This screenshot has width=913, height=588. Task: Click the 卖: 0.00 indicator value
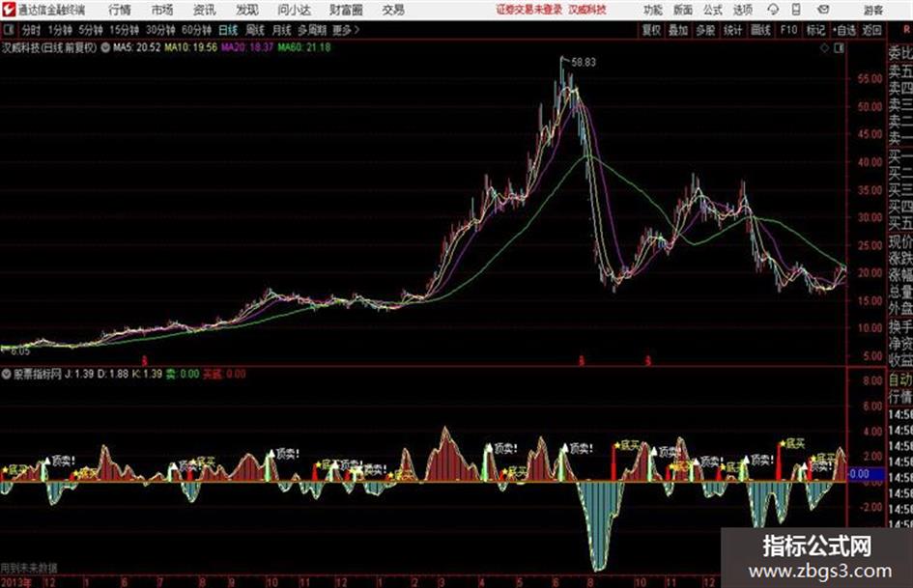tap(183, 374)
